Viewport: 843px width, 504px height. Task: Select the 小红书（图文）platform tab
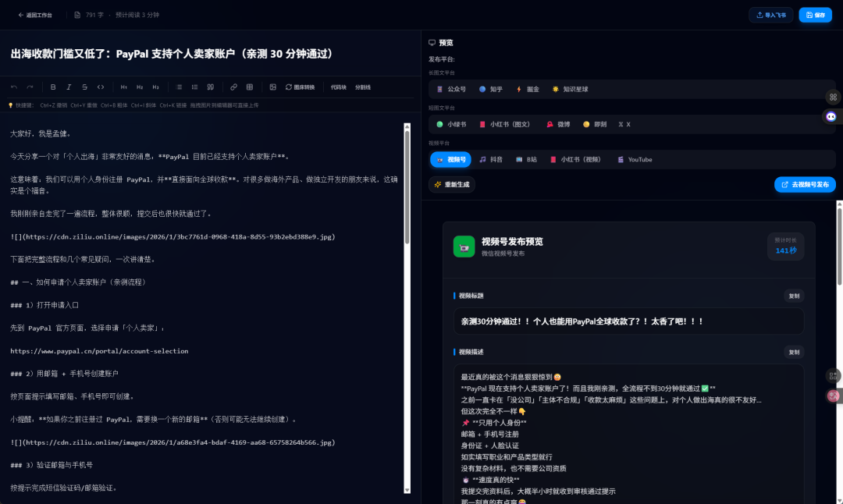point(504,124)
